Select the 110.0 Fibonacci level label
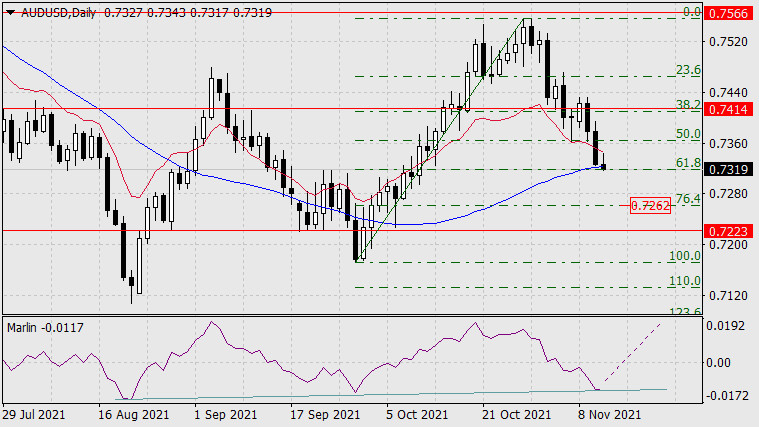Image resolution: width=759 pixels, height=427 pixels. (684, 281)
